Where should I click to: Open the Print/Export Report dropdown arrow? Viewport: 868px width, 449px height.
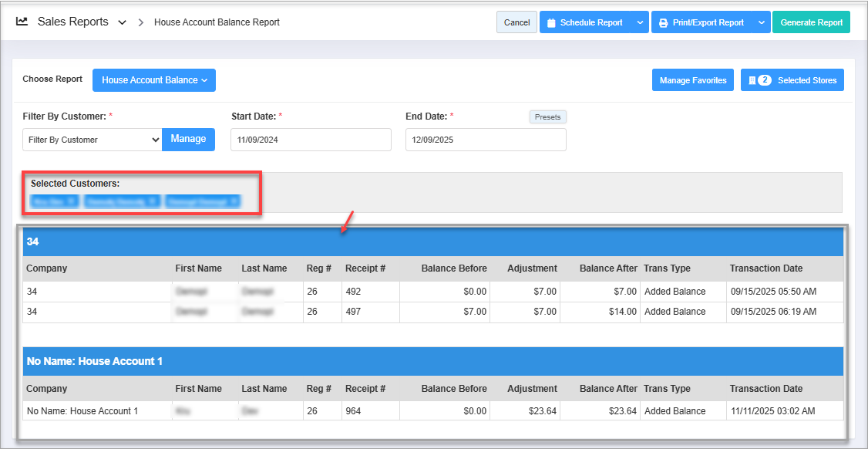[761, 23]
